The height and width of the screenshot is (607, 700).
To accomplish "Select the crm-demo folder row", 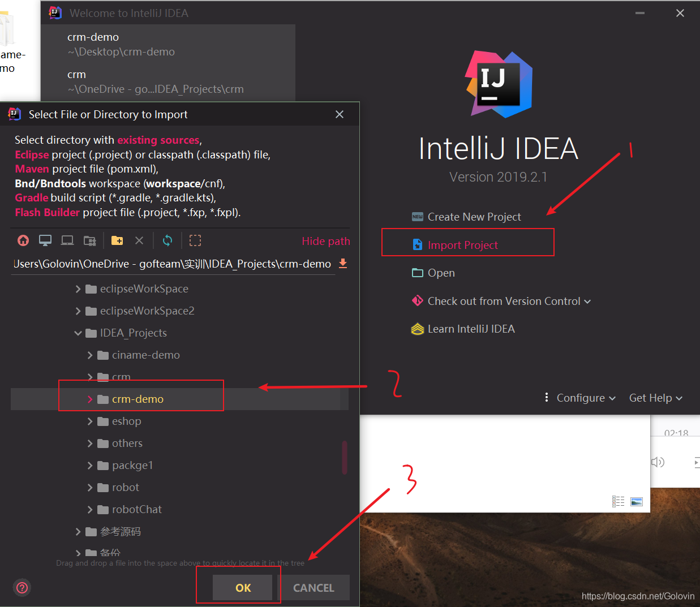I will [179, 399].
